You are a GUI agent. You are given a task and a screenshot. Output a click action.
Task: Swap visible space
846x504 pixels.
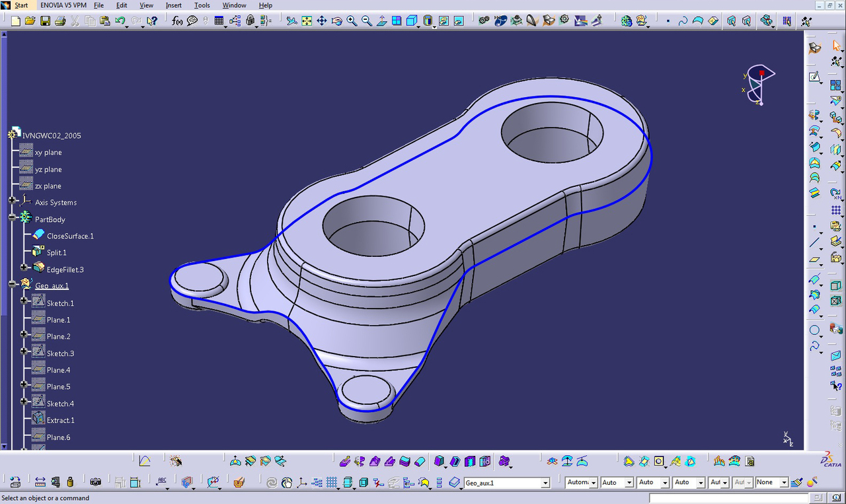pos(459,21)
